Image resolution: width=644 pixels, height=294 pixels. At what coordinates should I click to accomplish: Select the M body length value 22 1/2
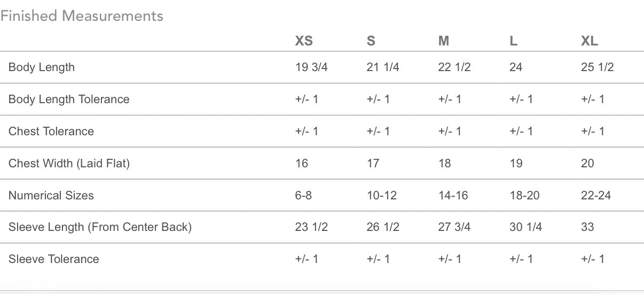coord(454,67)
